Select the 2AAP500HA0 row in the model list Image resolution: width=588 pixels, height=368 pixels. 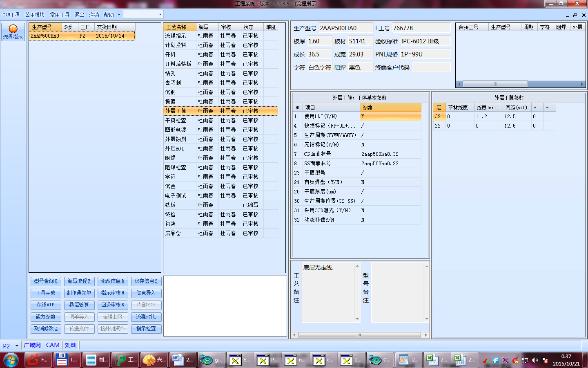pos(82,36)
